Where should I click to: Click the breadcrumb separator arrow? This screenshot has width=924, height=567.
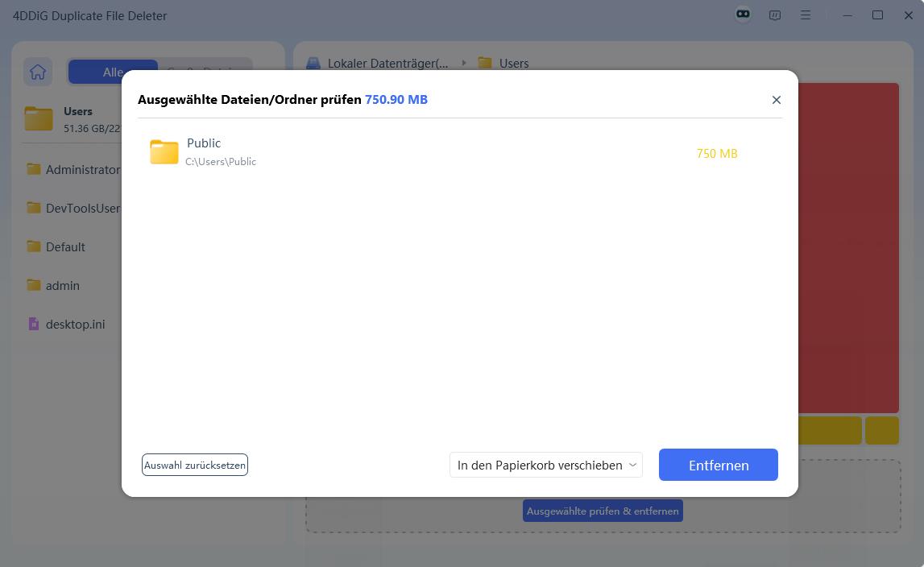(x=464, y=63)
